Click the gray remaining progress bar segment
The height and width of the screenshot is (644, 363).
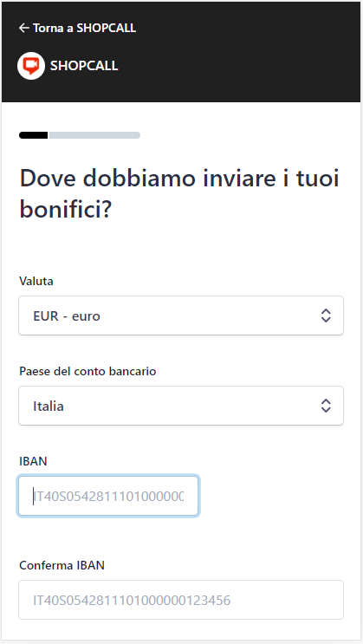(94, 135)
